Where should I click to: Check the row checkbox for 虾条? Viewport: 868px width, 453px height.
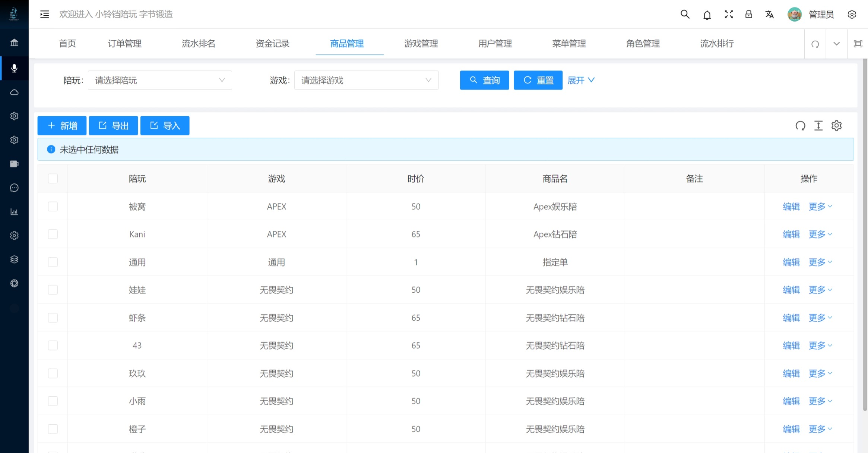point(53,318)
